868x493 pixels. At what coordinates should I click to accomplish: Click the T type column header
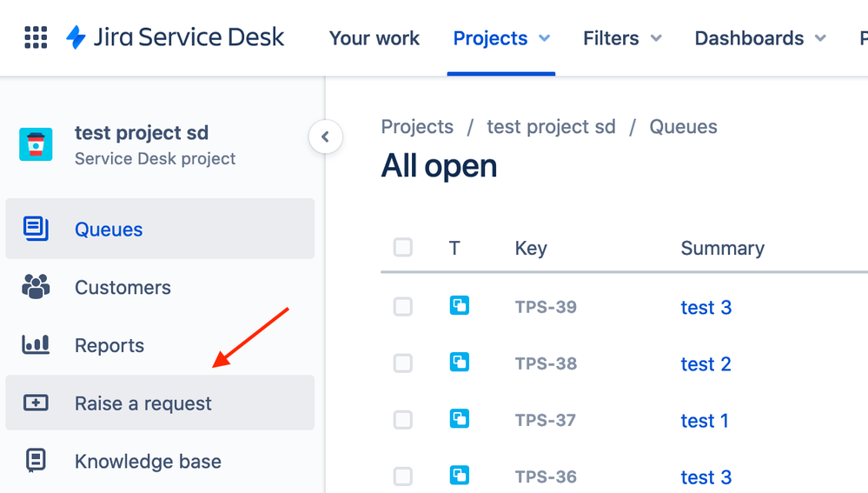point(454,248)
